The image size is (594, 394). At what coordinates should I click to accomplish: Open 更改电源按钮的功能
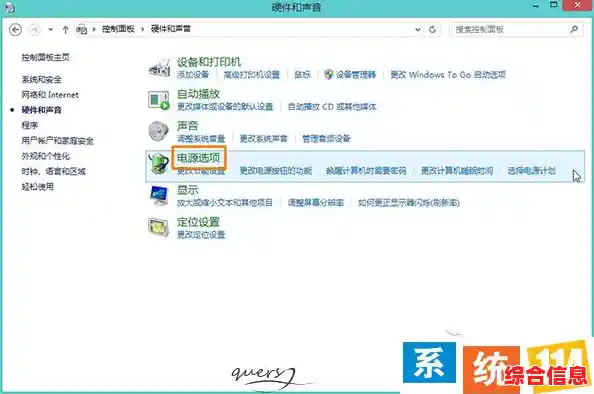(x=275, y=171)
